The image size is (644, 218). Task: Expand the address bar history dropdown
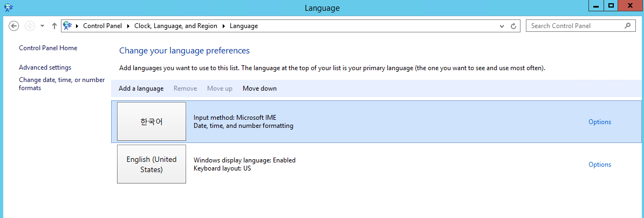tap(502, 26)
